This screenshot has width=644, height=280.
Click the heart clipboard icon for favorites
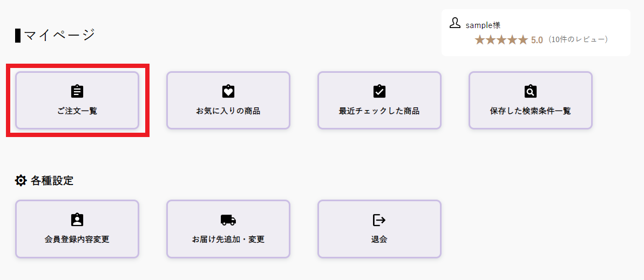click(228, 91)
